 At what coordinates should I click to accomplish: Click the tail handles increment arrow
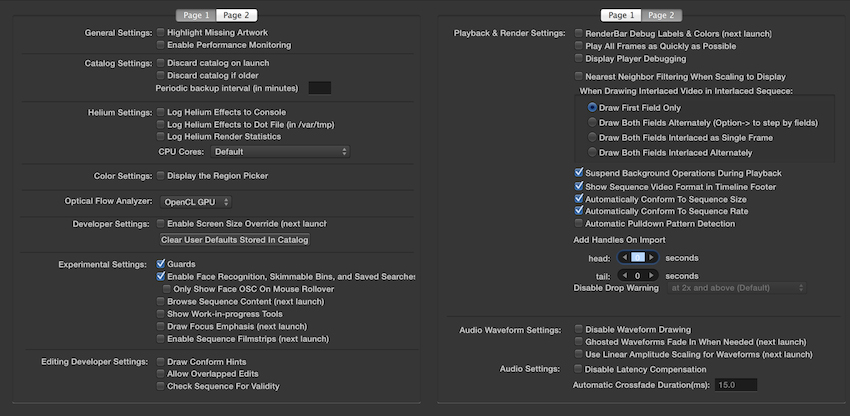tap(652, 275)
